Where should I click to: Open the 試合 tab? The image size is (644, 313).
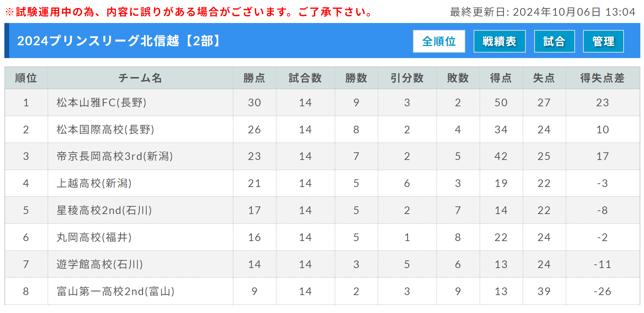point(554,41)
